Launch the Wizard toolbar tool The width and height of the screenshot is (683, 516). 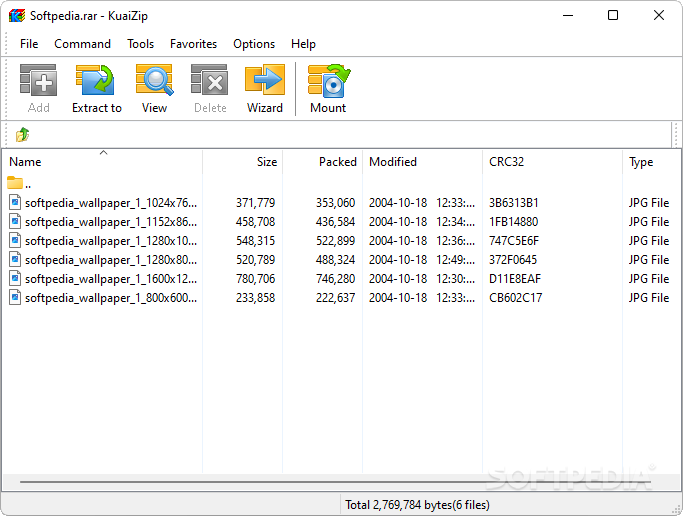point(265,80)
